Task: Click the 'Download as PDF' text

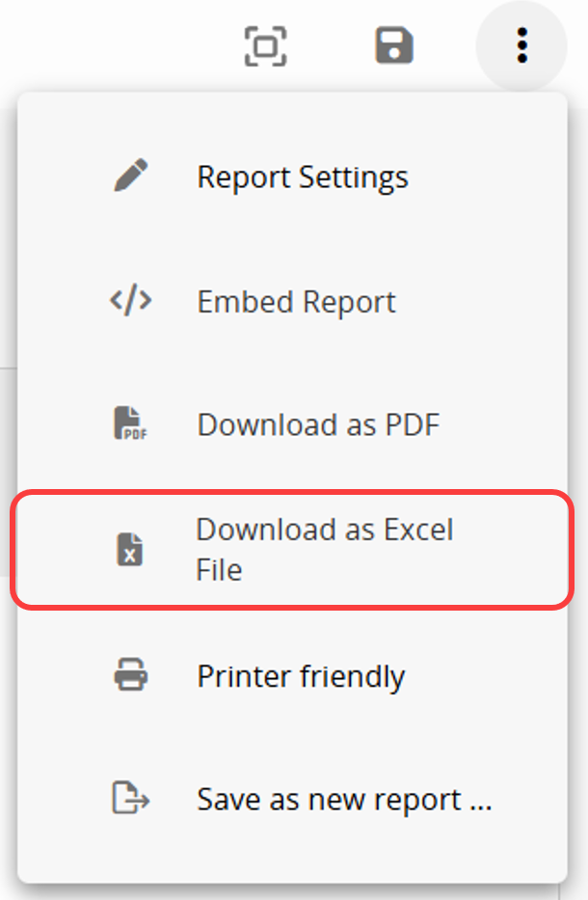Action: (318, 424)
